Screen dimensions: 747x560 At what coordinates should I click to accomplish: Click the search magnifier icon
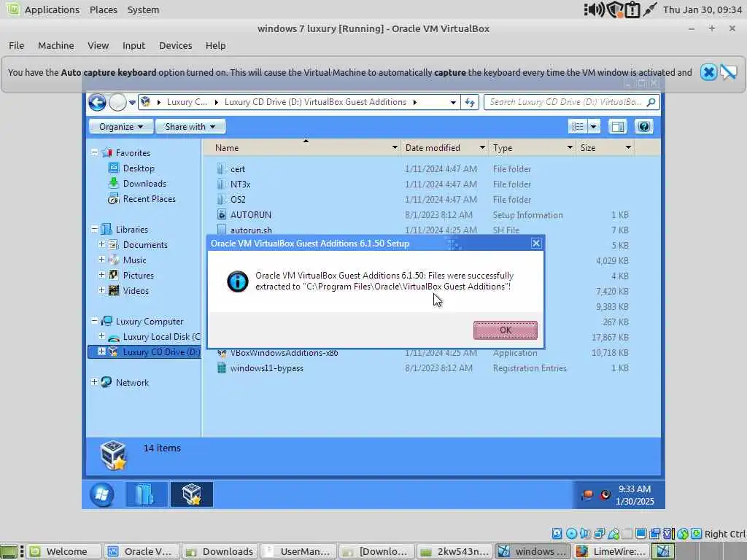[x=651, y=102]
